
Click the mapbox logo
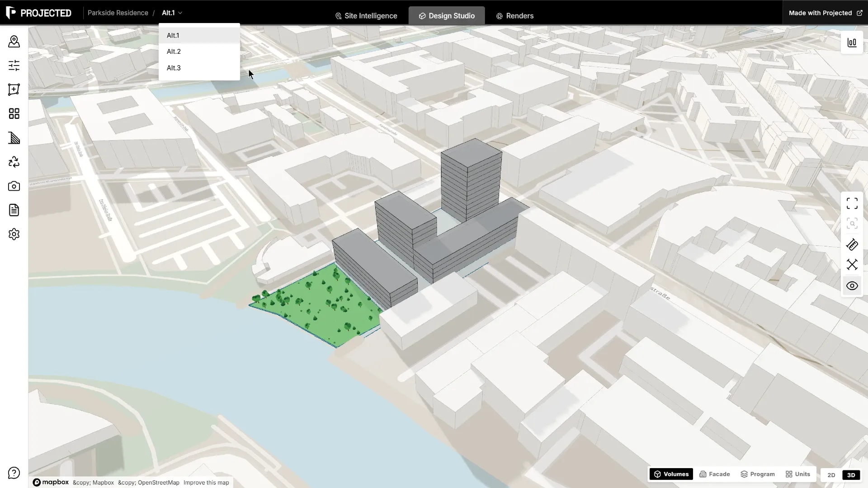point(51,482)
